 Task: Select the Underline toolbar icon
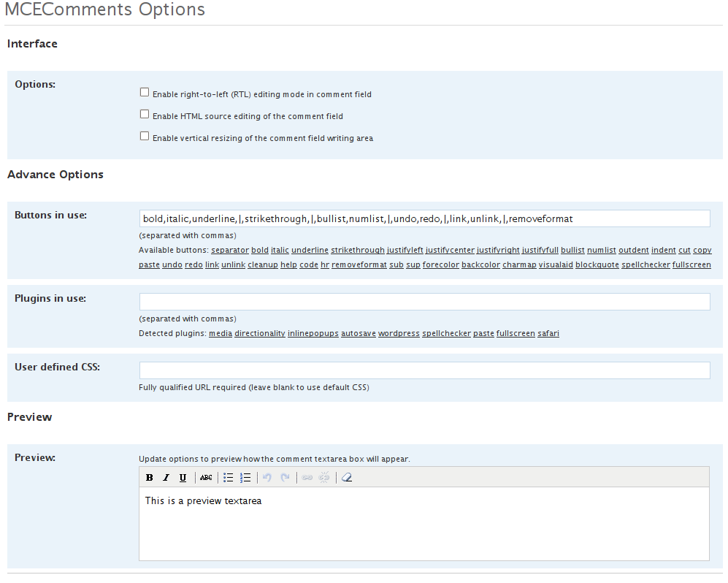[183, 478]
